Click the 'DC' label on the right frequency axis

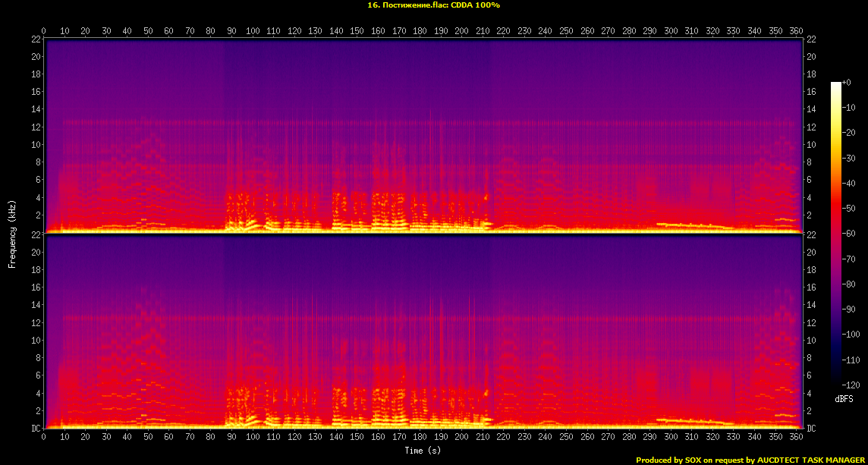point(811,429)
